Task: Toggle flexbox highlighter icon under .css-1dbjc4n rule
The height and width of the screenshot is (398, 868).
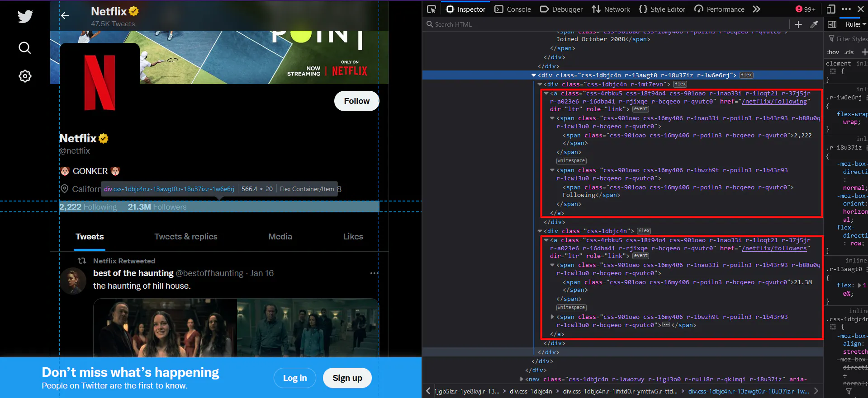Action: [833, 327]
